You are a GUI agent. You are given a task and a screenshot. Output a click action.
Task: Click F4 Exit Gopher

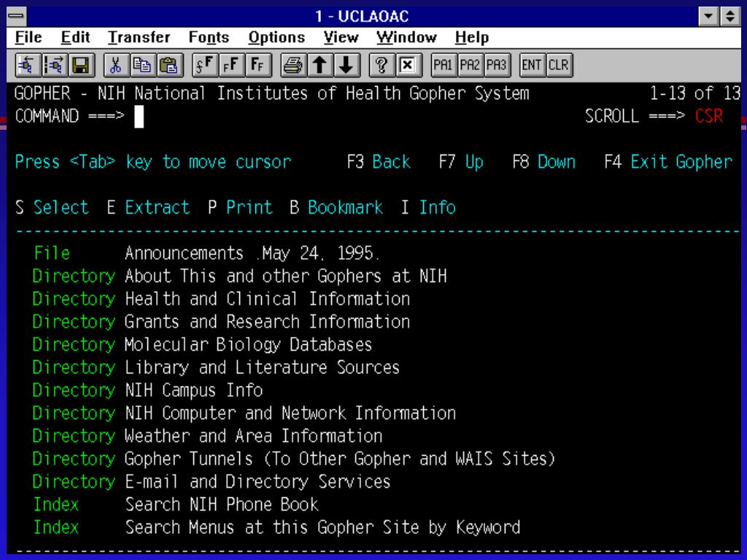(668, 162)
